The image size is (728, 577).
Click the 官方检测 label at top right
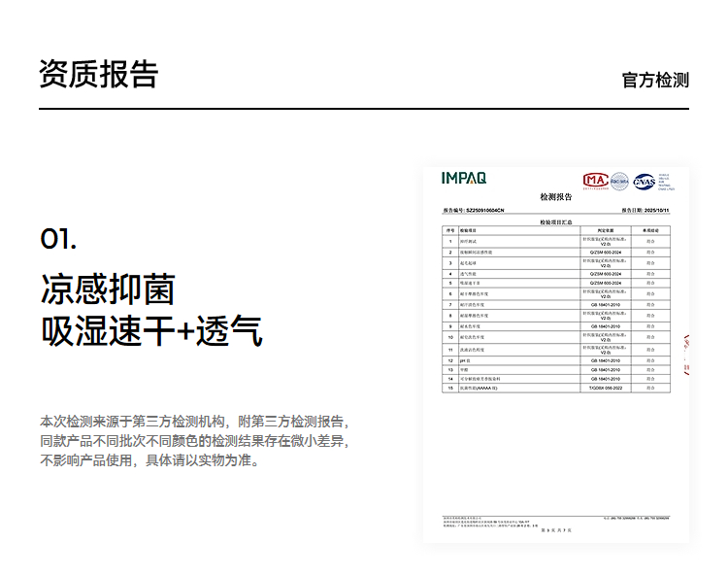[655, 80]
